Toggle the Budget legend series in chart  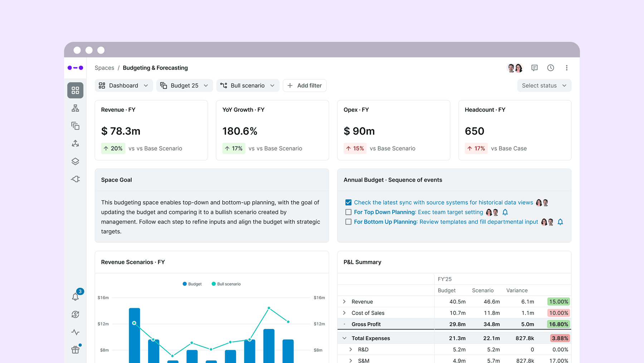[192, 284]
